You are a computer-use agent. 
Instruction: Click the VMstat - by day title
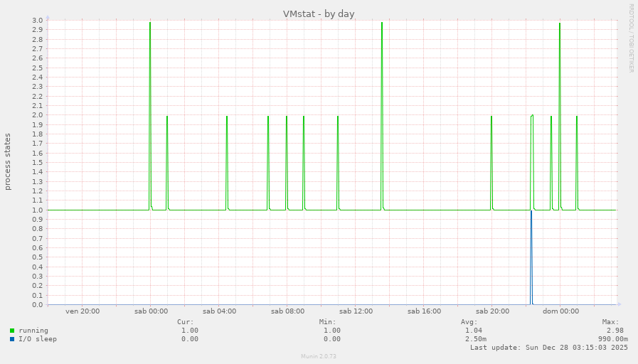(319, 14)
